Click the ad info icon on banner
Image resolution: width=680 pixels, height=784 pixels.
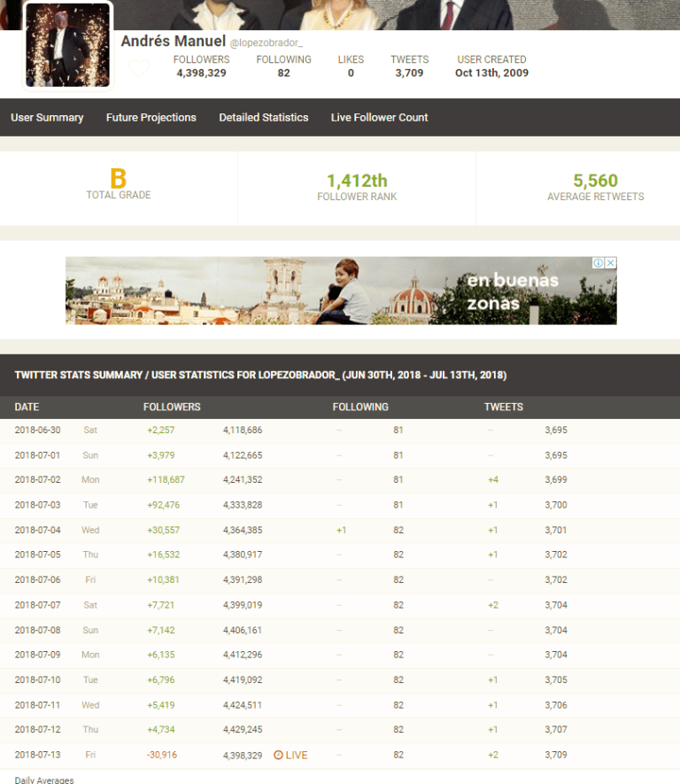coord(599,263)
